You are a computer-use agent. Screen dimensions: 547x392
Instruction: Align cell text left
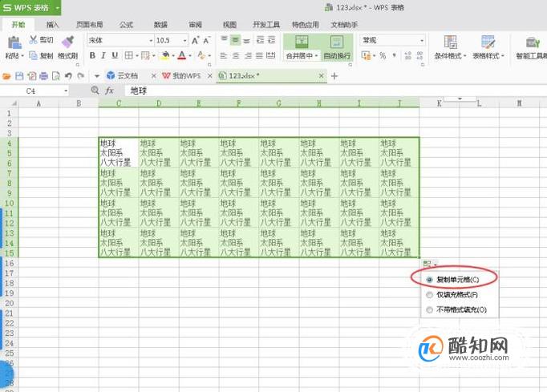coord(224,55)
